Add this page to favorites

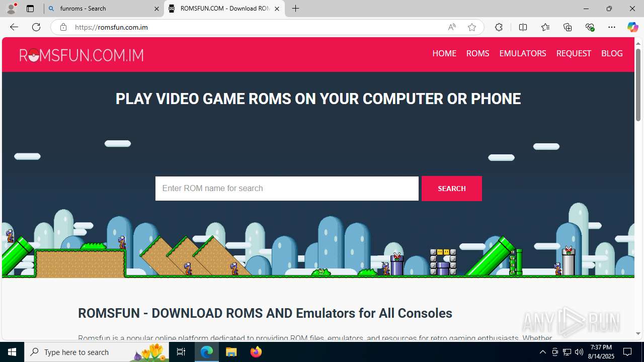tap(471, 27)
